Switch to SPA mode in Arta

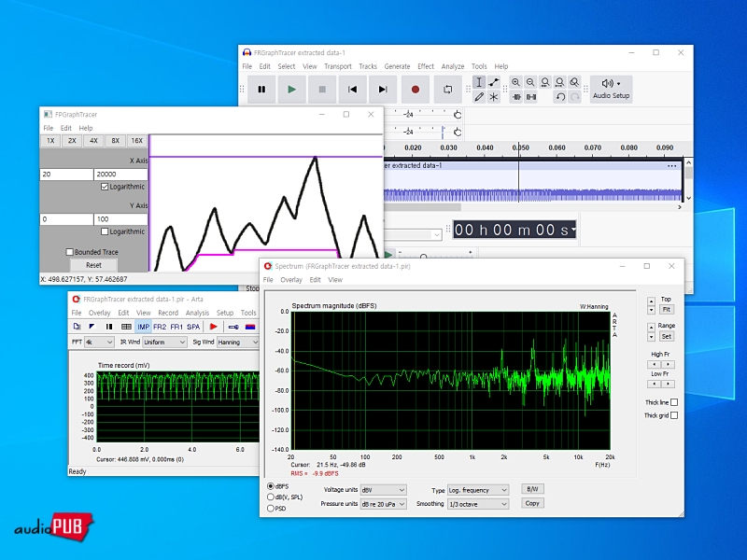[193, 327]
